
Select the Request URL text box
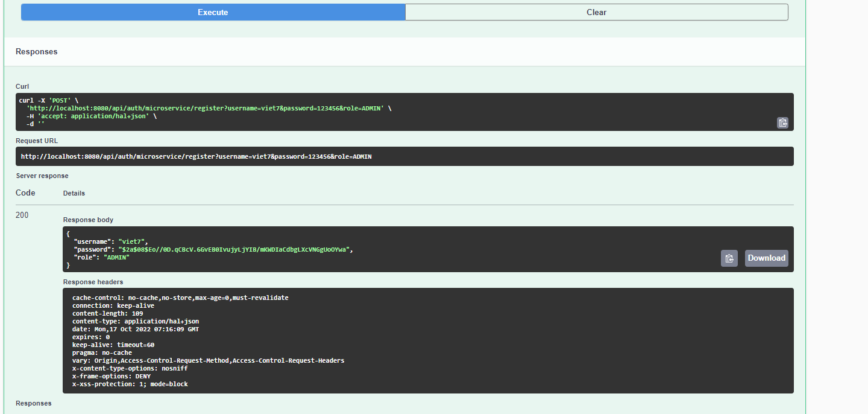pyautogui.click(x=404, y=156)
